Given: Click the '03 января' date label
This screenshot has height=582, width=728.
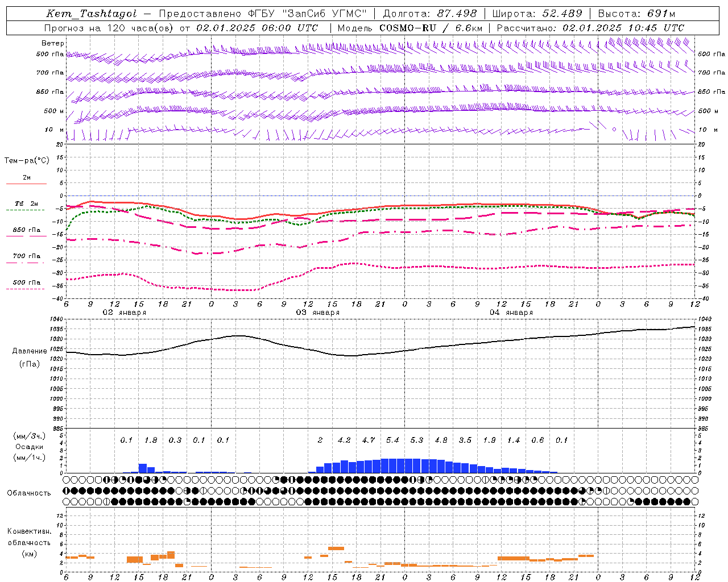Looking at the screenshot, I should [x=317, y=313].
